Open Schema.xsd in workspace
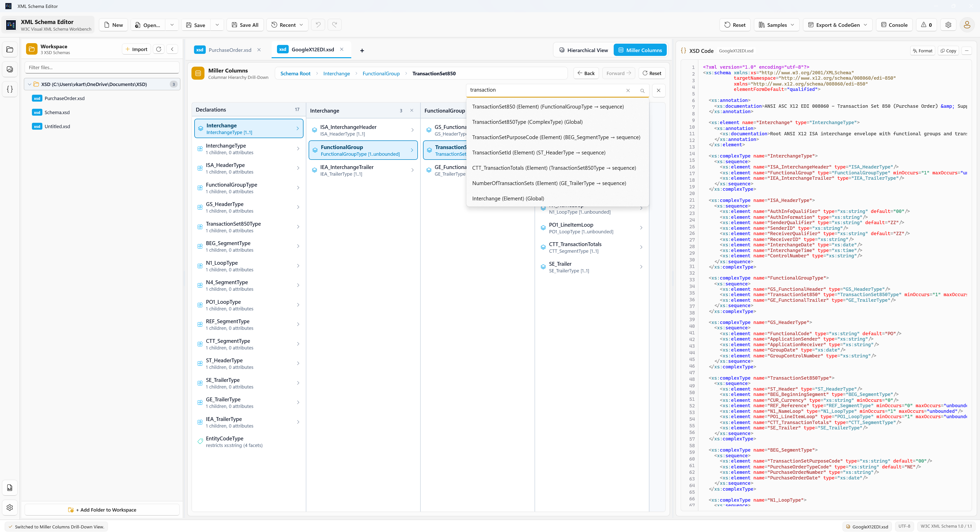 [57, 112]
